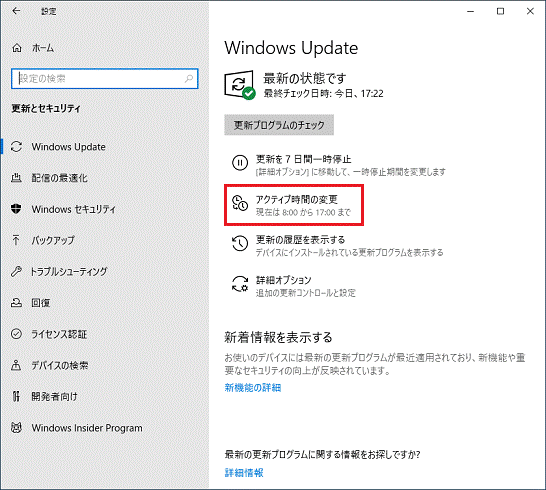The width and height of the screenshot is (546, 490).
Task: Follow the 新機能の詳細 link
Action: point(253,387)
